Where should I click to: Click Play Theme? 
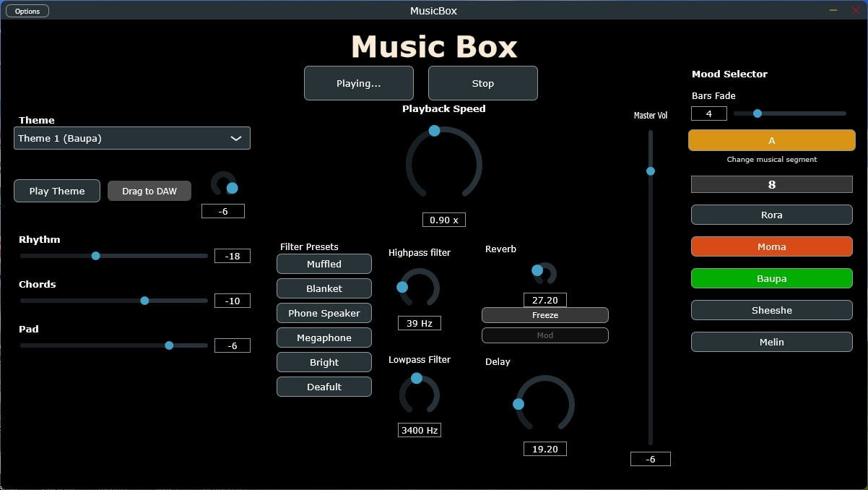click(56, 191)
